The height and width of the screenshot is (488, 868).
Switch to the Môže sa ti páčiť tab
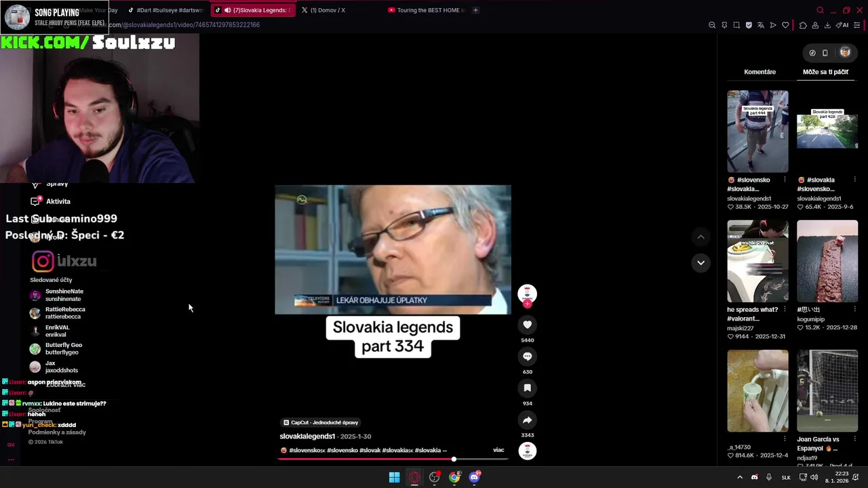825,72
